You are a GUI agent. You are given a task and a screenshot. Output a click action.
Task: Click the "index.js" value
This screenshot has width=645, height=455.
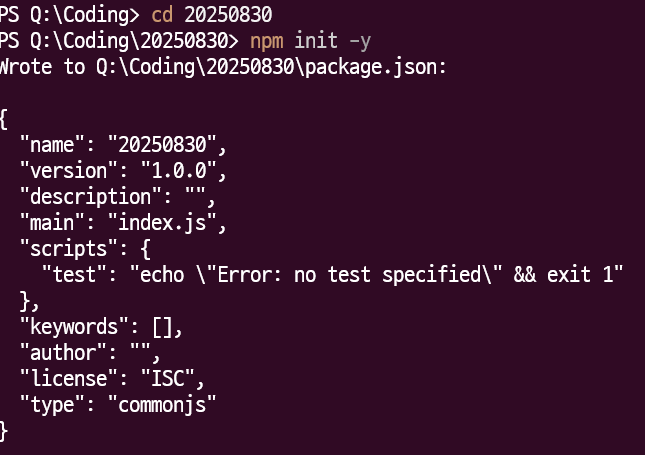coord(164,221)
